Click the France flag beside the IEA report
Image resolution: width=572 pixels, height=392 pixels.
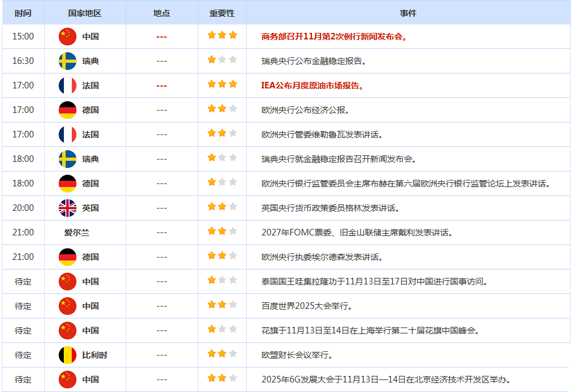[x=68, y=85]
